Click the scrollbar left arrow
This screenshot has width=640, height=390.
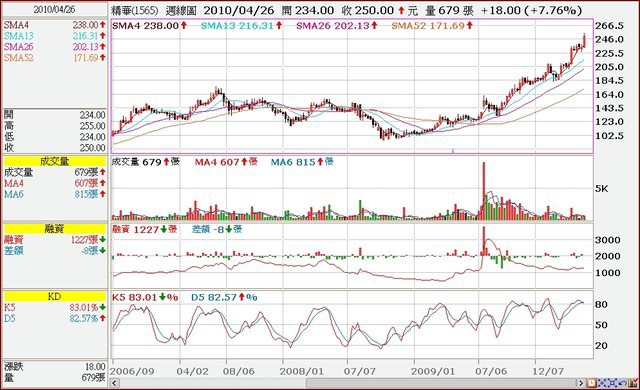pyautogui.click(x=114, y=383)
